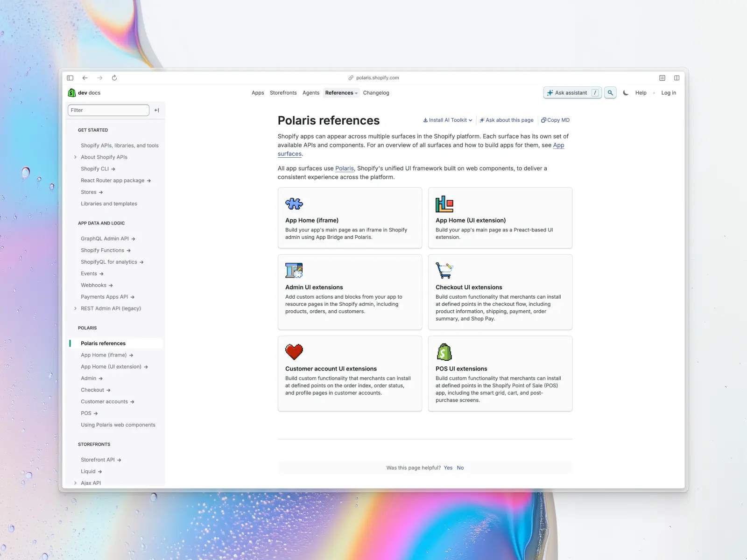Click the copy icon beside Copy MD
Image resolution: width=747 pixels, height=560 pixels.
543,120
